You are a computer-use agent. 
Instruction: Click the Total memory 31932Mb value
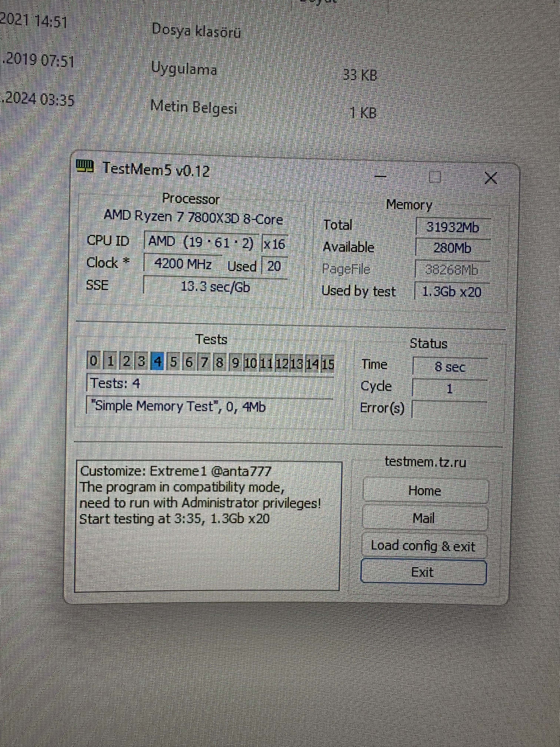click(x=453, y=227)
